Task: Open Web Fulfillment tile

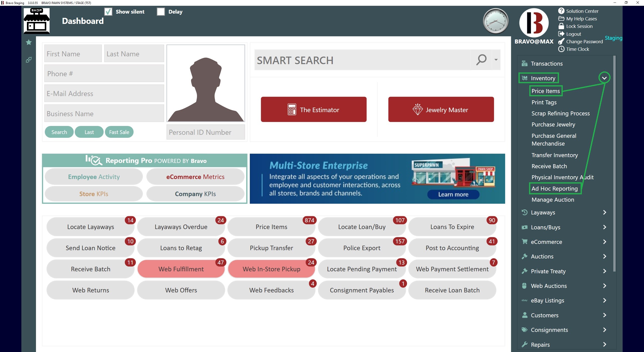Action: click(181, 269)
